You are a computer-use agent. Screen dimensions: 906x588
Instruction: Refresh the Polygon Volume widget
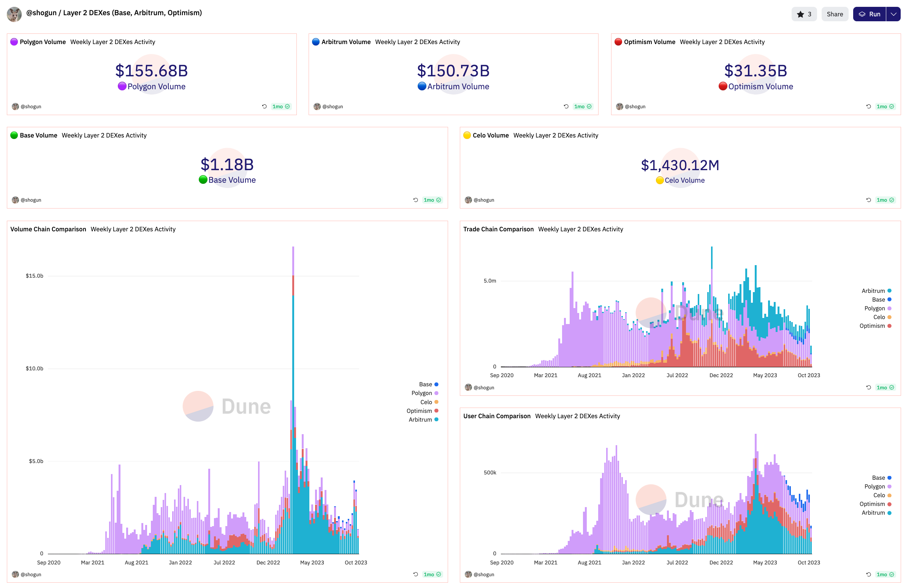point(264,107)
